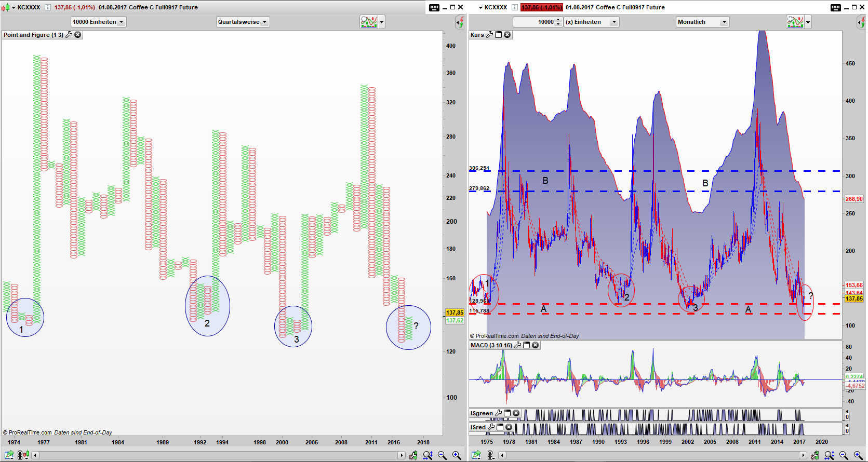Open the '(x) Einheiten' units selector
This screenshot has width=868, height=462.
click(x=591, y=22)
